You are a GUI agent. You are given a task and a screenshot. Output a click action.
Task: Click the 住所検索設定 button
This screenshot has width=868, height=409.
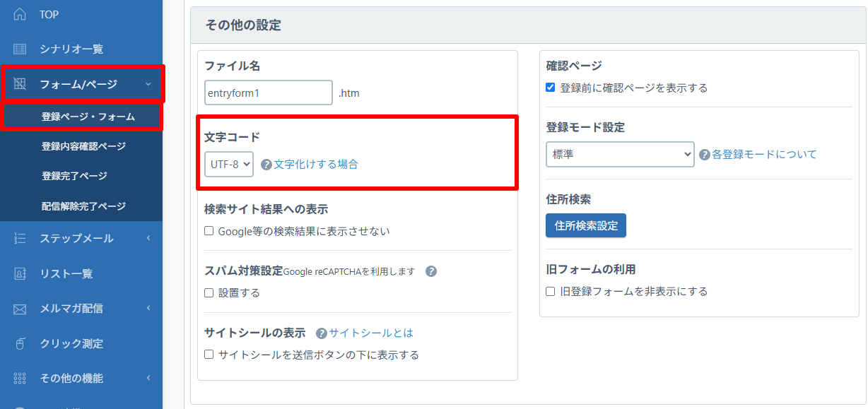585,226
